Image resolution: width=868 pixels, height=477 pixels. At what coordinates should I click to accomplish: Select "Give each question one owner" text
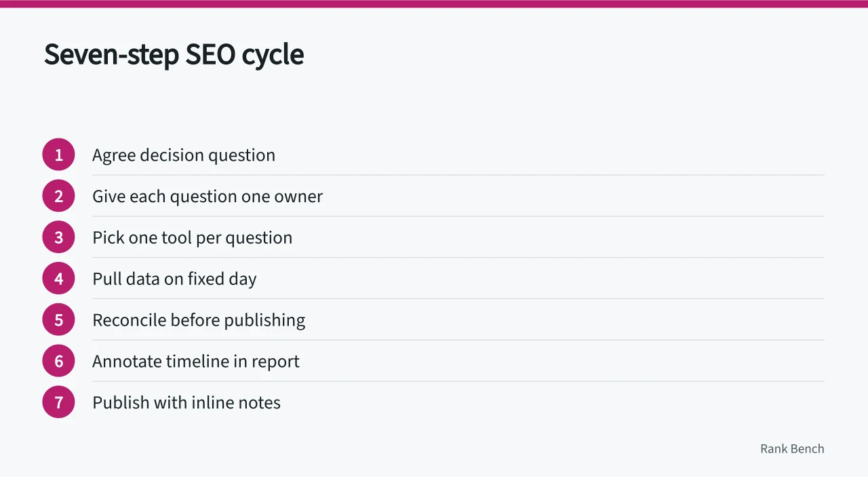[208, 197]
